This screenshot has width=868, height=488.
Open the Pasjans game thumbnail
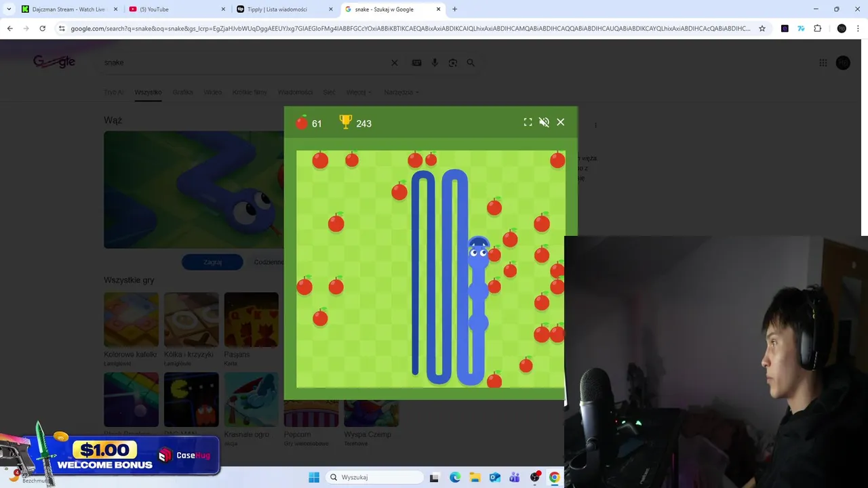click(x=251, y=319)
